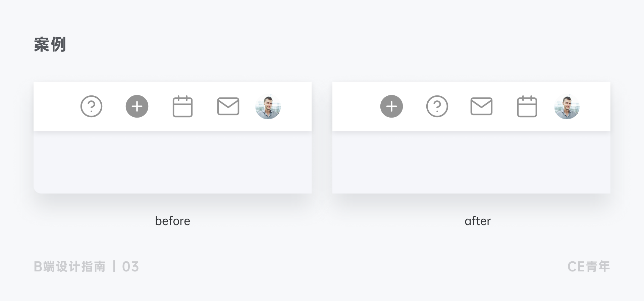Open the calendar icon in after toolbar
Viewport: 644px width, 301px height.
click(527, 106)
